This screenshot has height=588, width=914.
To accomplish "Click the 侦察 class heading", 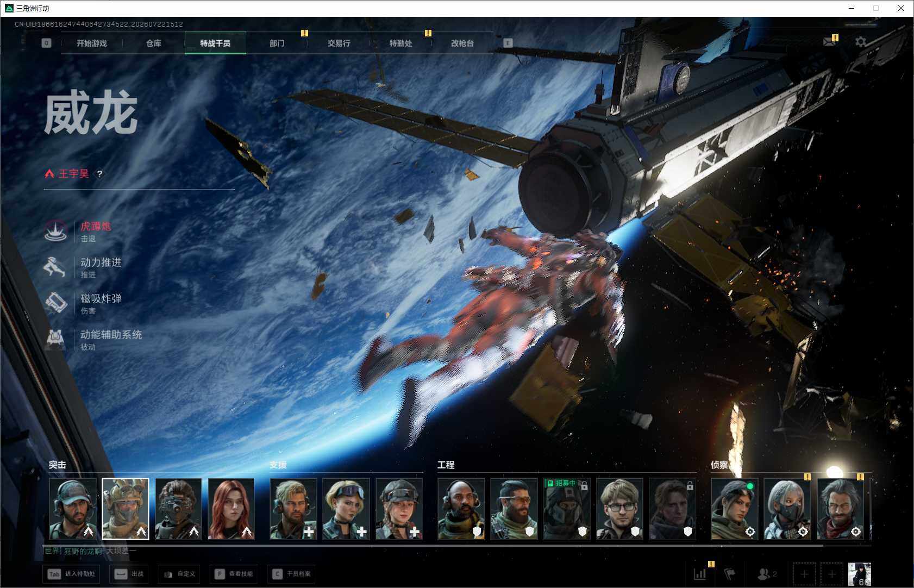I will 719,465.
